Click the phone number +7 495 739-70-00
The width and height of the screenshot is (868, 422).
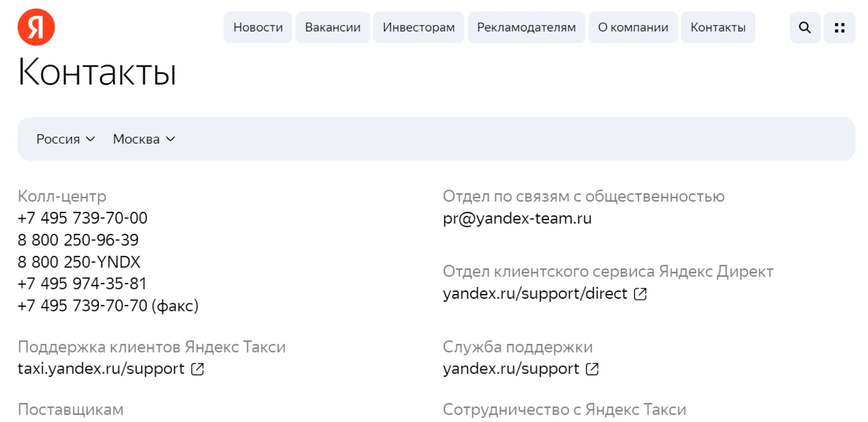pos(82,218)
